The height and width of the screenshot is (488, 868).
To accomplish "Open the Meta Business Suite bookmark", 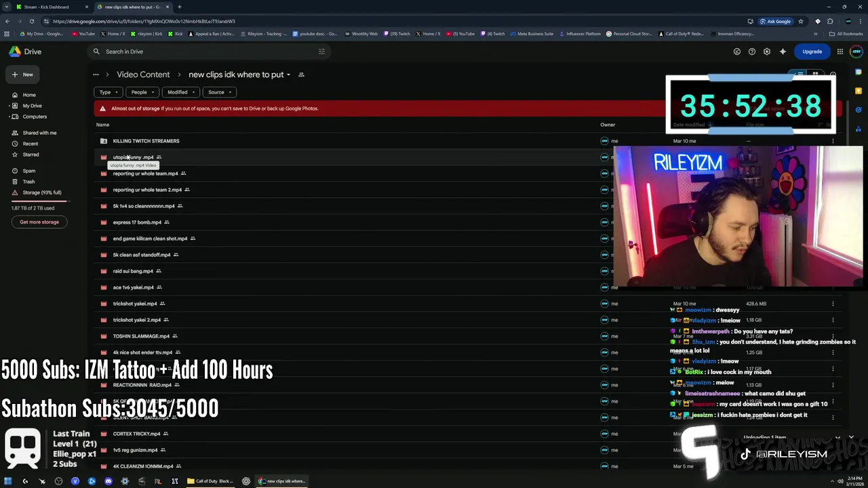I will [532, 33].
